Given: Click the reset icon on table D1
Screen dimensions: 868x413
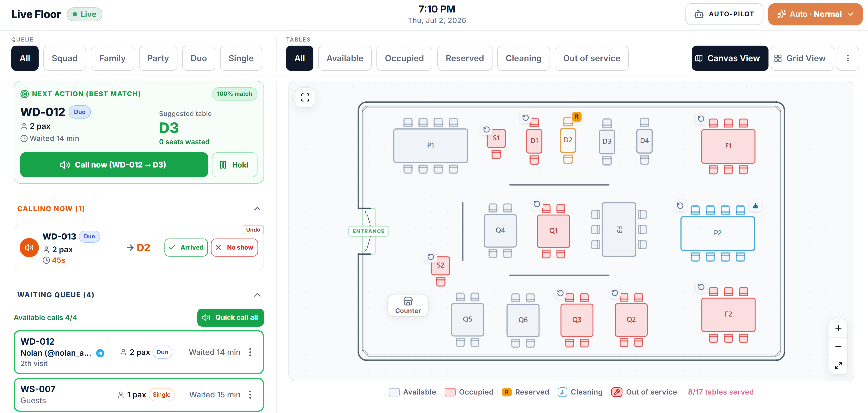Looking at the screenshot, I should tap(525, 118).
